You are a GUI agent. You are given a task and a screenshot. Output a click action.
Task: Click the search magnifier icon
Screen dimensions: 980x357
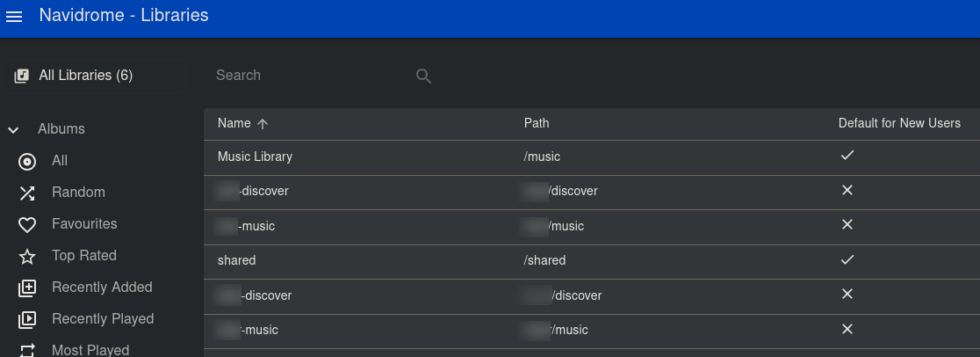pos(423,76)
